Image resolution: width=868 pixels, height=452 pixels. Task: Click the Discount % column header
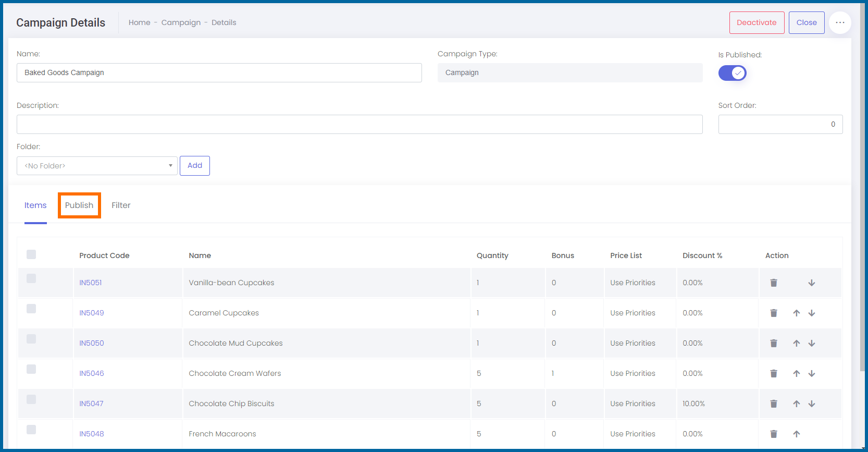[x=702, y=255]
